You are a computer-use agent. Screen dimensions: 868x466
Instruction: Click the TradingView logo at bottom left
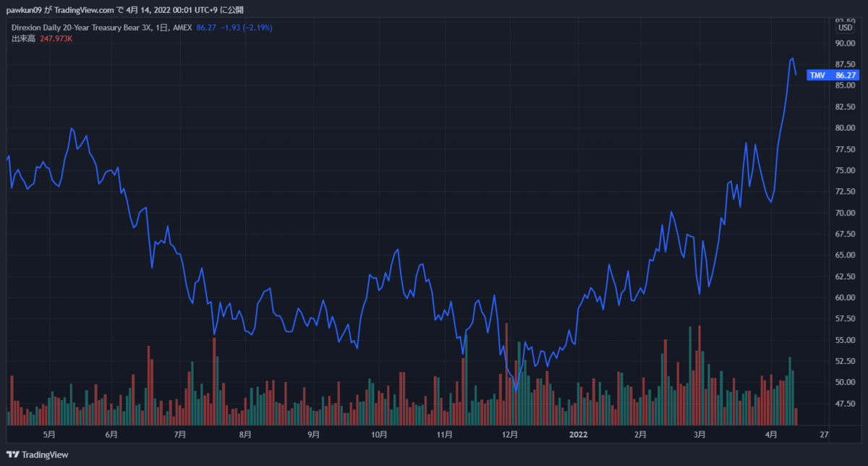(38, 454)
